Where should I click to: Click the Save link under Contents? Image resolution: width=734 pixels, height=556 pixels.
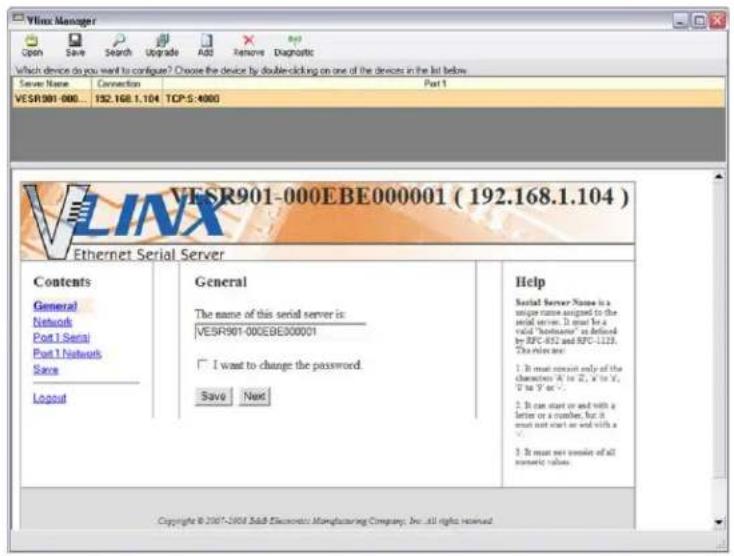pyautogui.click(x=46, y=369)
